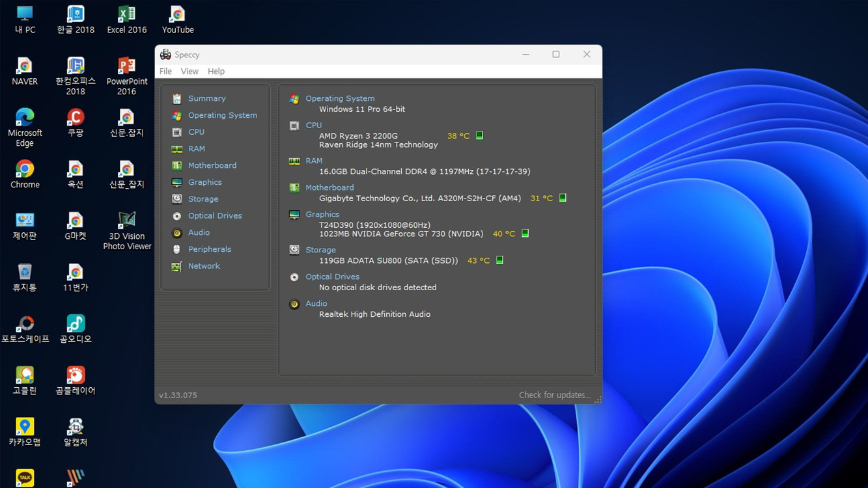Select the 곰플레이어 desktop icon

(76, 381)
